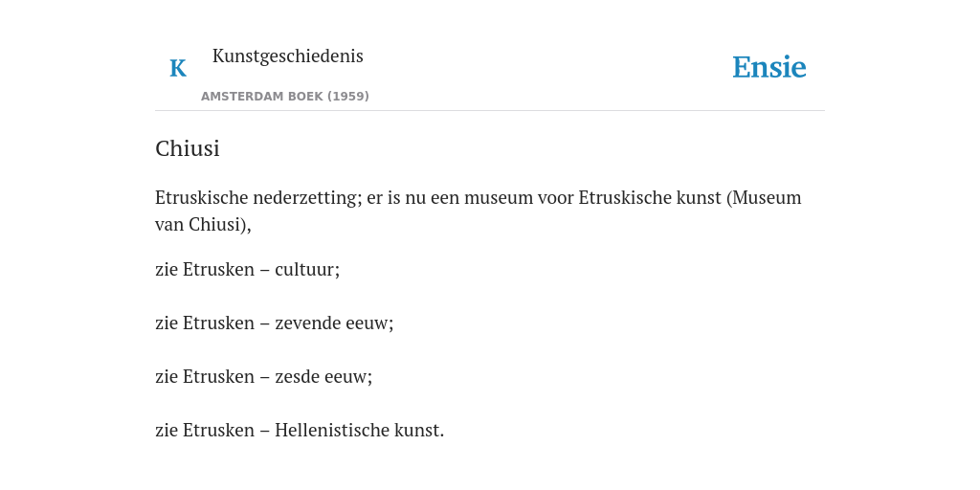
Task: Click '(Museum' ending the first paragraph line
Action: tap(764, 198)
